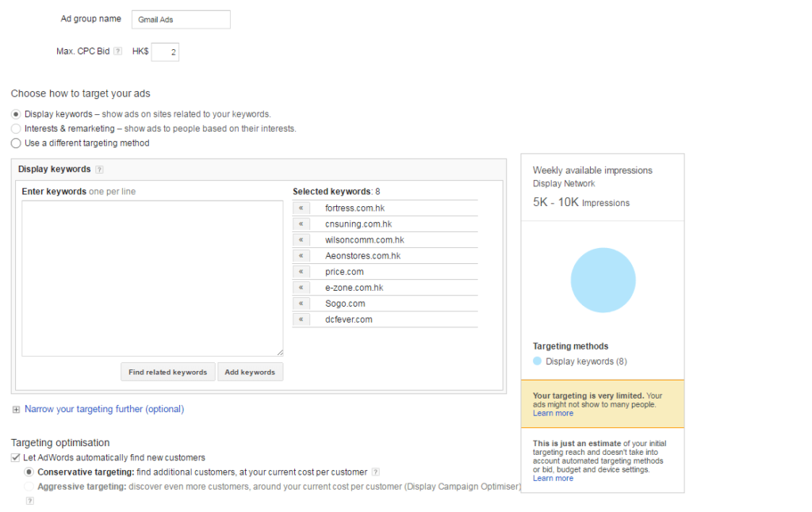Open help icon after Conservative targeting description
Viewport: 812px width, 512px height.
coord(376,472)
